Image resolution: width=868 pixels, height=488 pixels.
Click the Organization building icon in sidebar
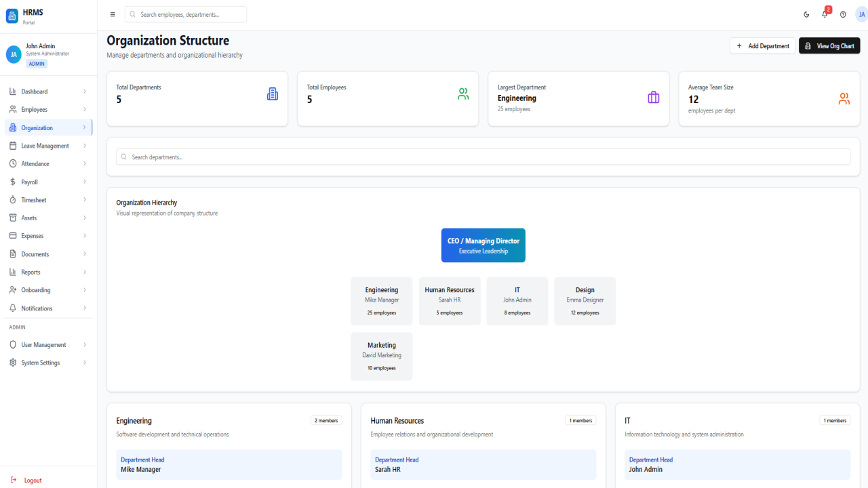[x=13, y=127]
